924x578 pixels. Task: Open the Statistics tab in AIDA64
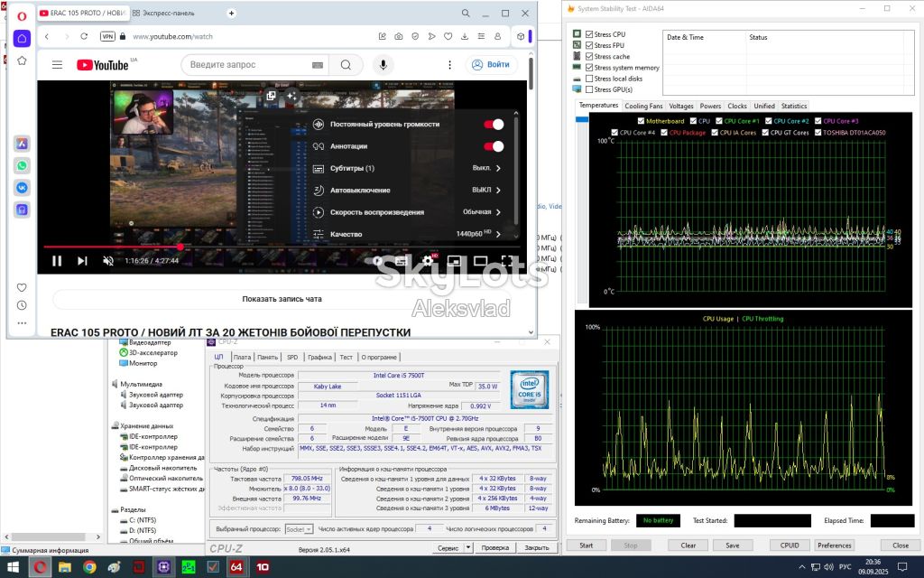(794, 107)
